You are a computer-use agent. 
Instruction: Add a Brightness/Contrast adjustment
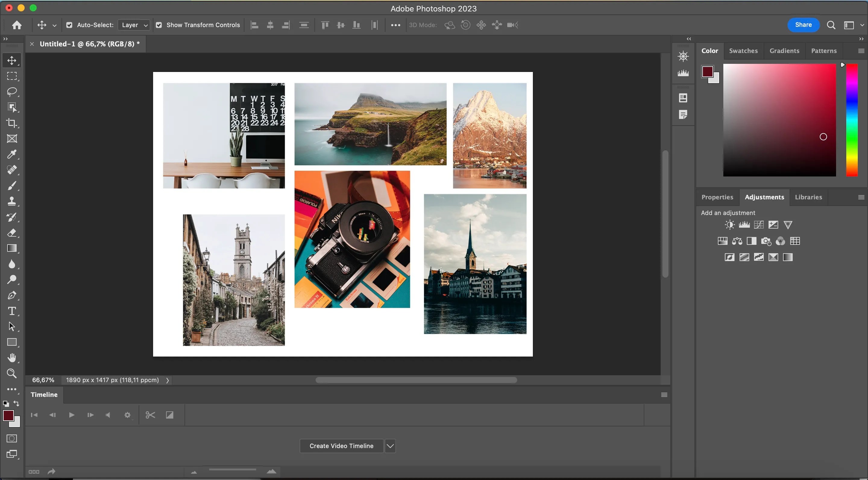[729, 224]
